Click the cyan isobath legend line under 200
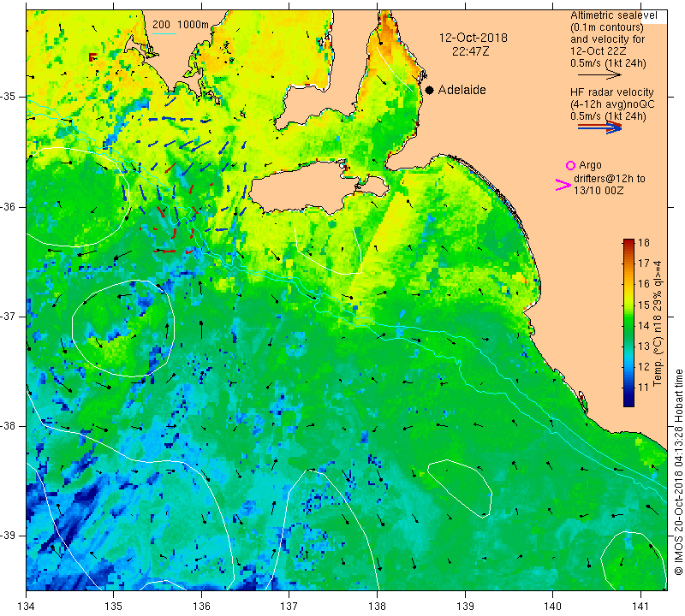The width and height of the screenshot is (685, 616). click(164, 33)
